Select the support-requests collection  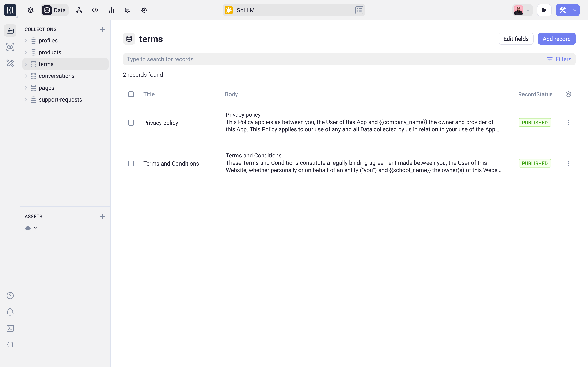pyautogui.click(x=60, y=100)
